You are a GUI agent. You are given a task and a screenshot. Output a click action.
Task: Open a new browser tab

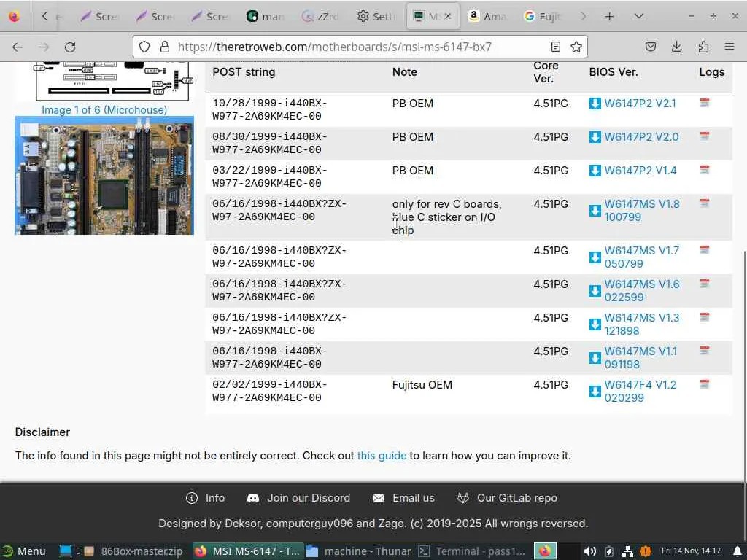(x=609, y=17)
